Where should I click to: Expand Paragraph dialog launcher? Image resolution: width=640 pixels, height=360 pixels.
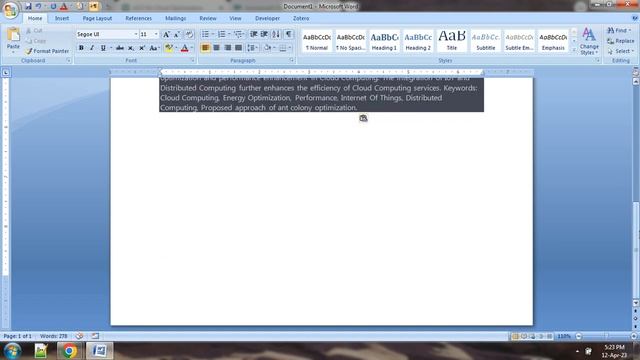(x=292, y=60)
